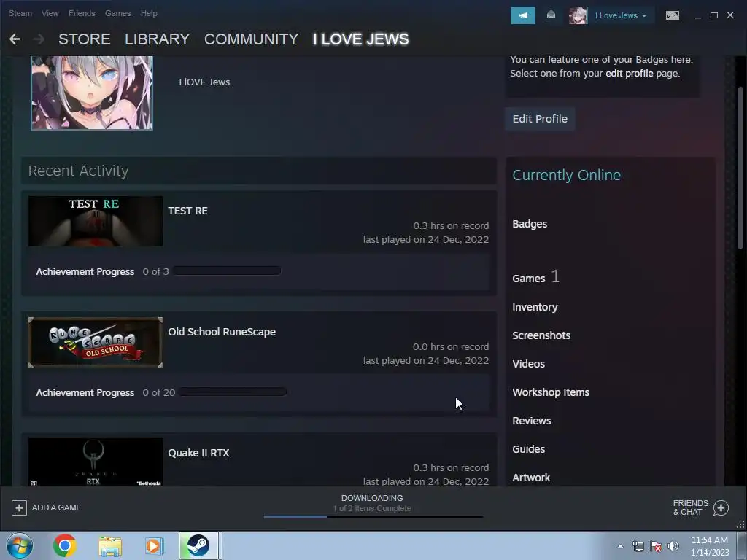
Task: Open the Screenshots link
Action: pyautogui.click(x=541, y=335)
